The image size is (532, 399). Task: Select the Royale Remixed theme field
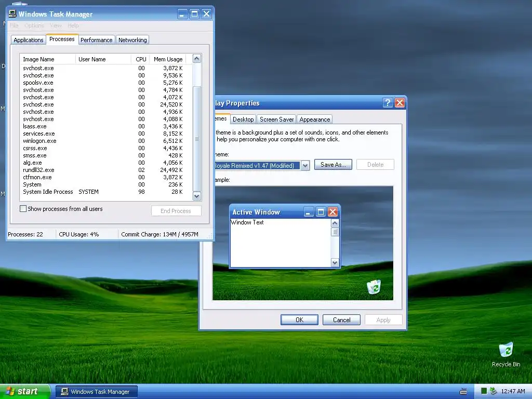[x=257, y=166]
